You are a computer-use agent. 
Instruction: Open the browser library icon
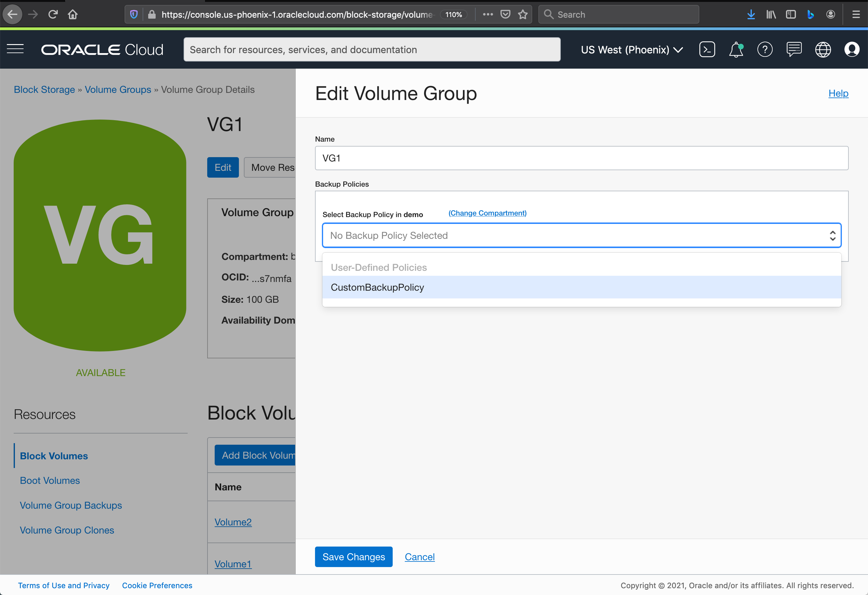point(771,14)
